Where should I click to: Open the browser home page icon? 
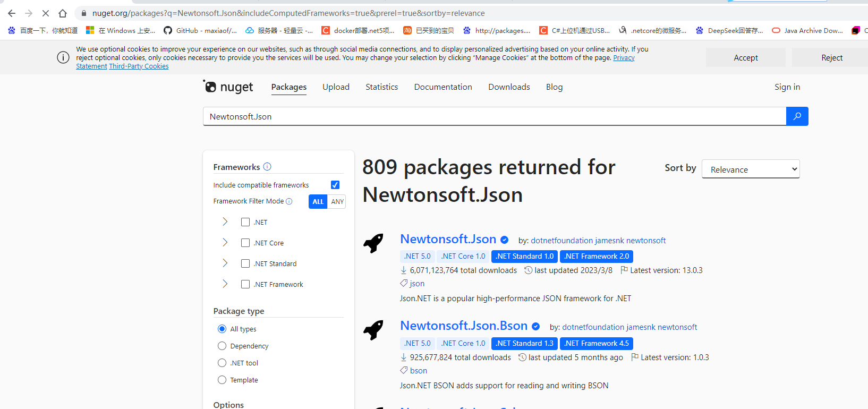pyautogui.click(x=63, y=13)
